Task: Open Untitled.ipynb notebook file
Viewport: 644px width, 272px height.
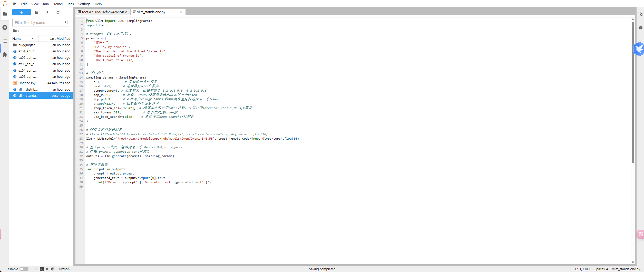Action: pyautogui.click(x=28, y=83)
